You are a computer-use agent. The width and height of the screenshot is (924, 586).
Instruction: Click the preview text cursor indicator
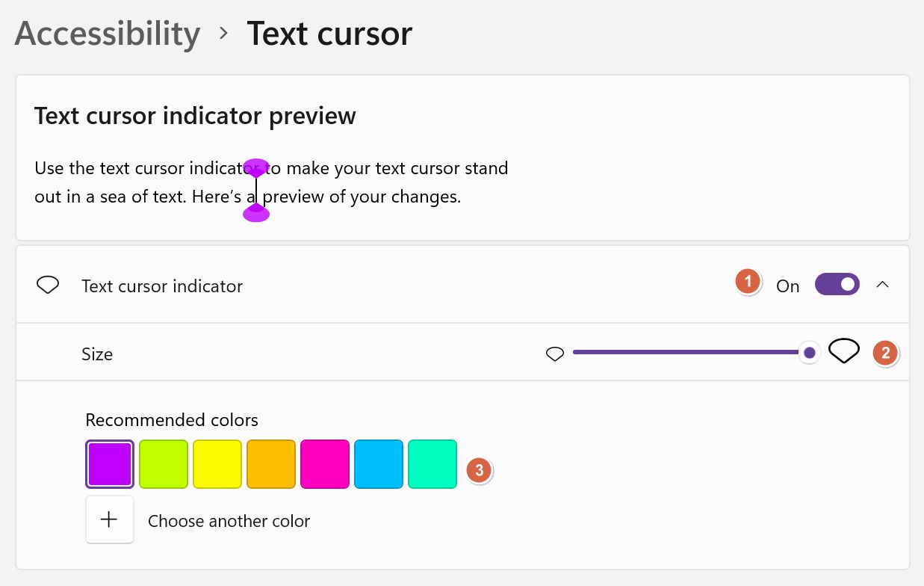tap(256, 191)
